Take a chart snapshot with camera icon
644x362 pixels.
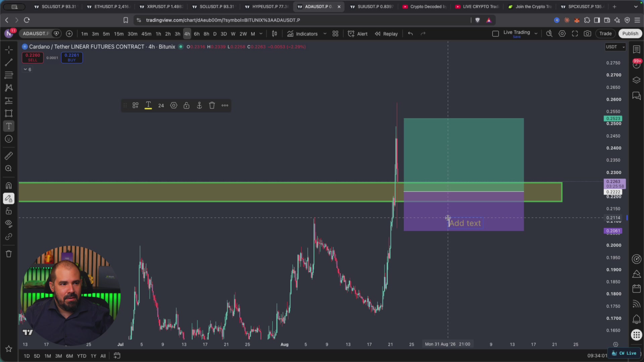pyautogui.click(x=587, y=34)
